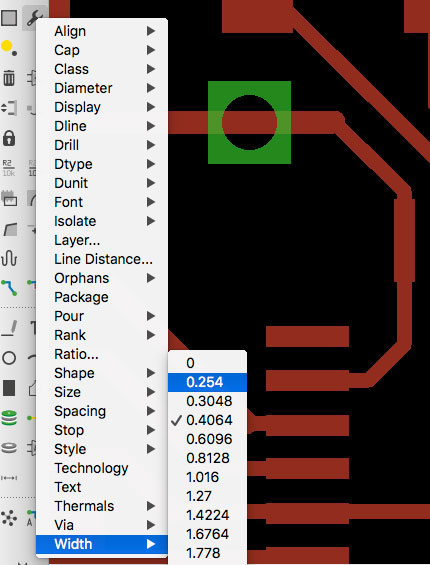Click the Autorouter icon with letter A
This screenshot has height=565, width=430.
coord(31,518)
